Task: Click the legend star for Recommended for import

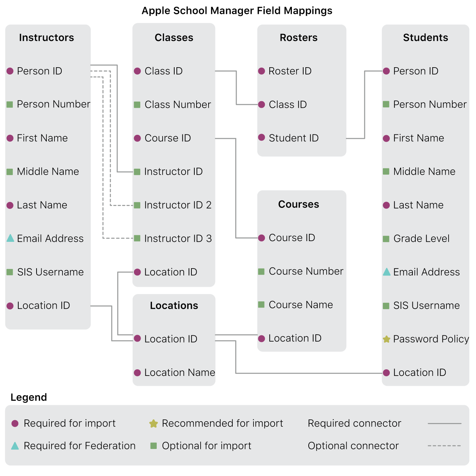Action: coord(153,423)
